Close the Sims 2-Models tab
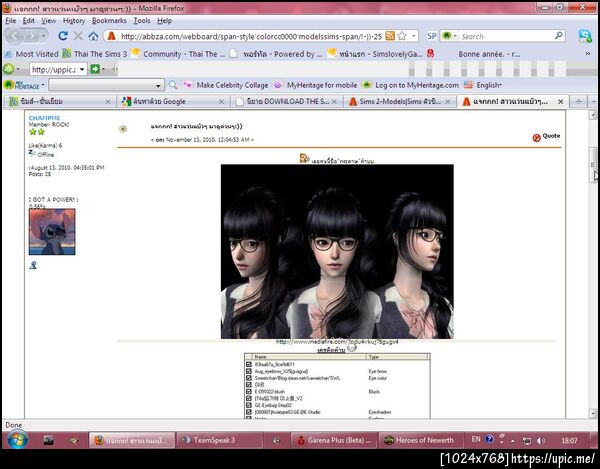 (448, 101)
